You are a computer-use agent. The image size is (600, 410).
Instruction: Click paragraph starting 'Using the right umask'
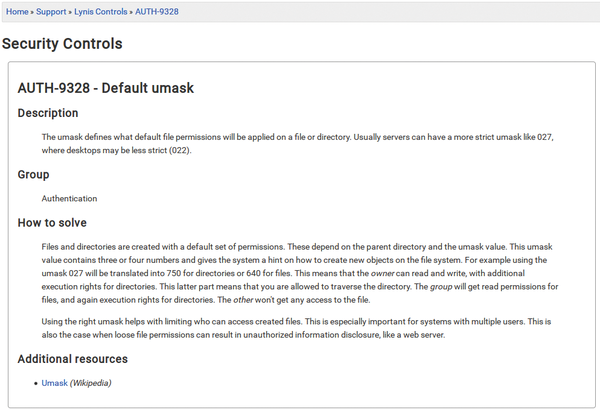click(x=296, y=328)
